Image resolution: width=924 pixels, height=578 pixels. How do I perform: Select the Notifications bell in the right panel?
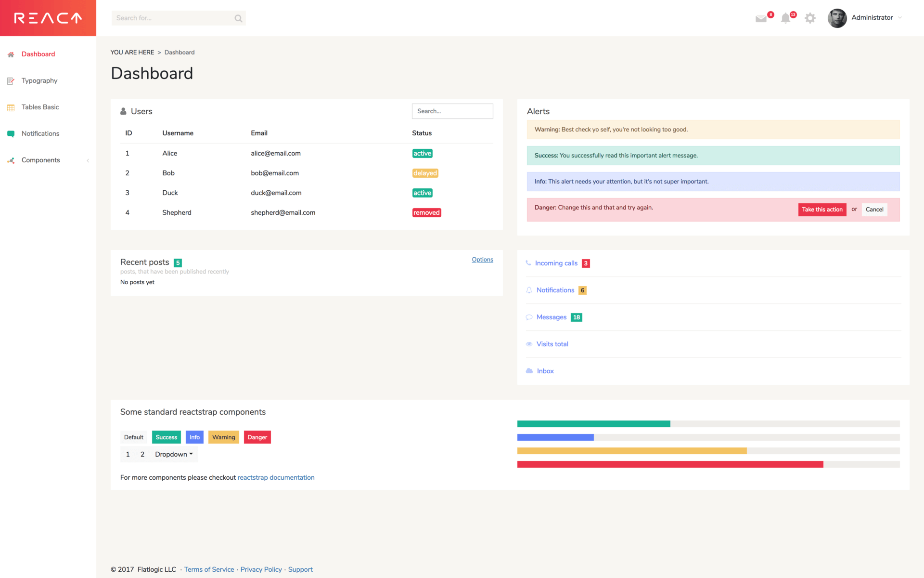tap(528, 290)
